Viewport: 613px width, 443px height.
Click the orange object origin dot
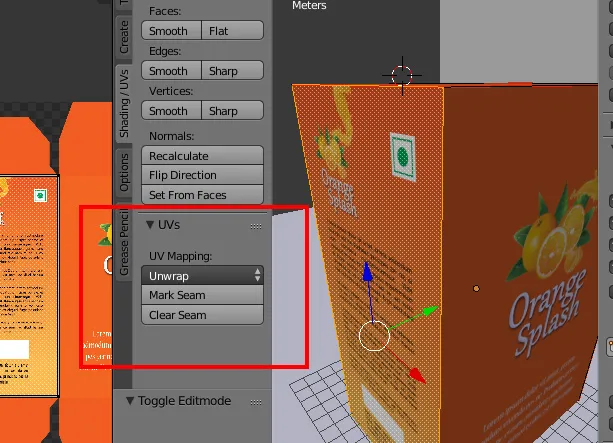click(x=476, y=289)
